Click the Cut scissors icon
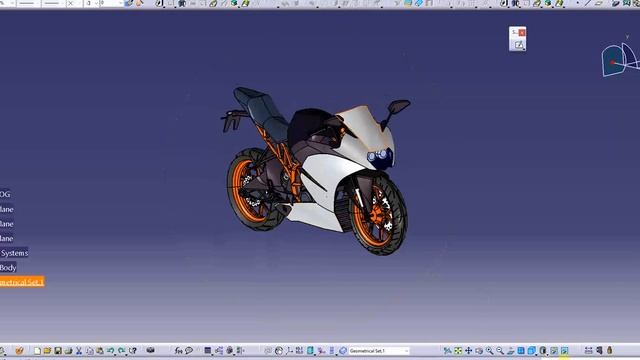640x360 pixels. pyautogui.click(x=79, y=351)
